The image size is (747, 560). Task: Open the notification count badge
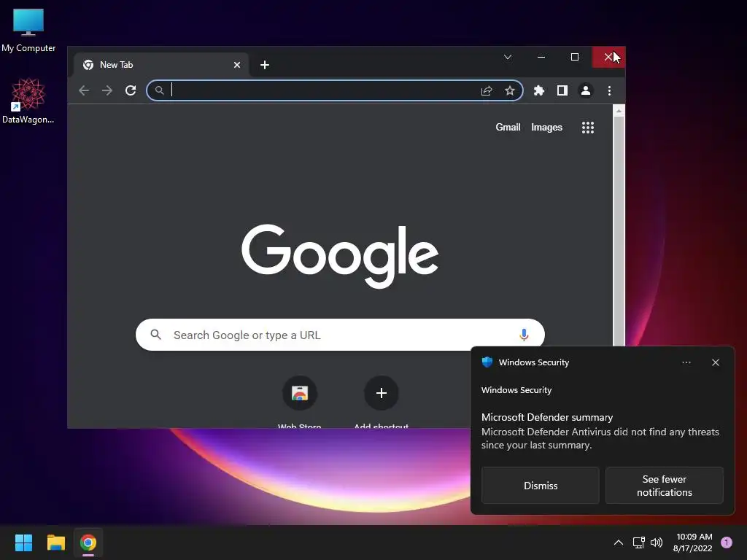click(x=727, y=542)
